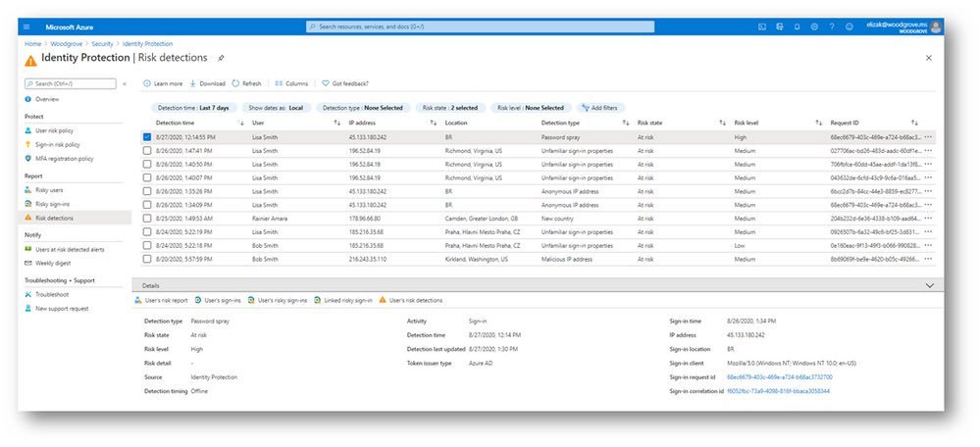Go to User risk policy menu item
This screenshot has height=447, width=980.
pyautogui.click(x=52, y=131)
